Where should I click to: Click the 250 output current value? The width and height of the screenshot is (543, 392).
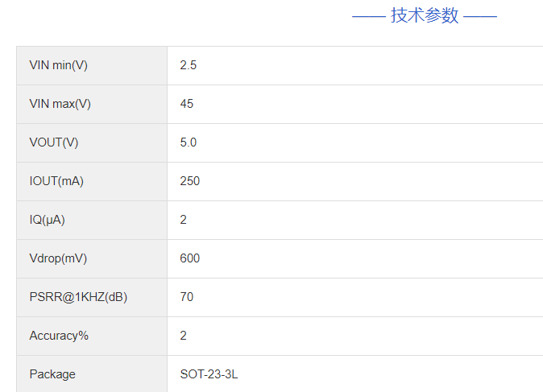tap(190, 181)
